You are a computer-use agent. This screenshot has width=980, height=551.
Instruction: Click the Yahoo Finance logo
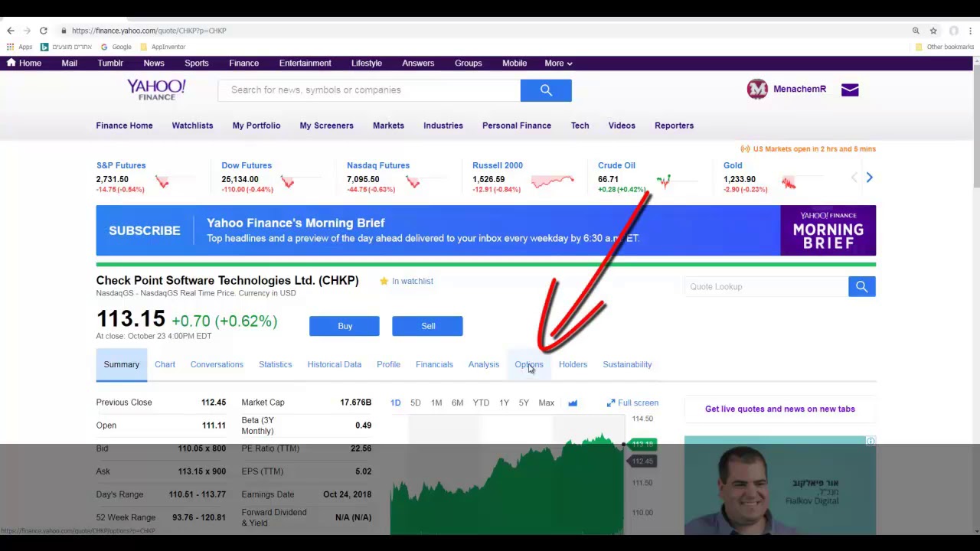(x=156, y=90)
